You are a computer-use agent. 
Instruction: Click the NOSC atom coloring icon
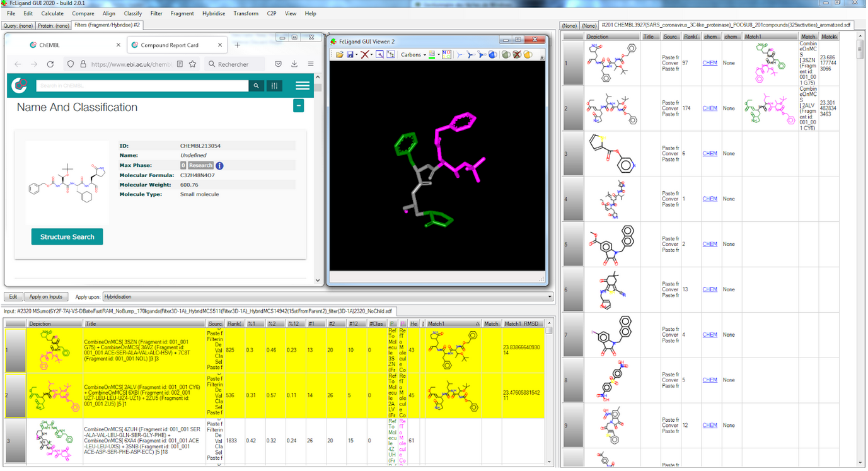(446, 55)
